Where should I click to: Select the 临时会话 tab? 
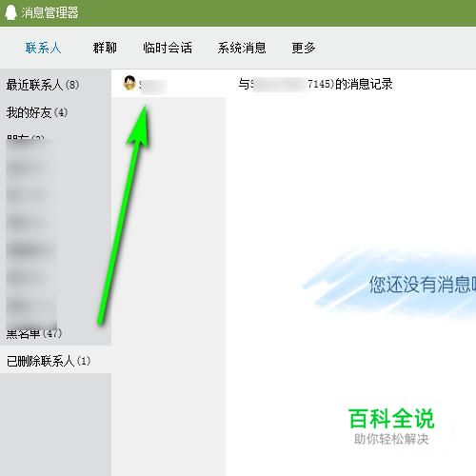pos(168,48)
